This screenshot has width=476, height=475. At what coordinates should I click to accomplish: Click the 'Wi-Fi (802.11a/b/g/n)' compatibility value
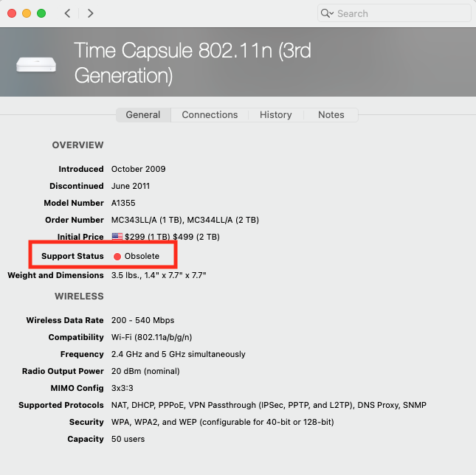pyautogui.click(x=151, y=337)
